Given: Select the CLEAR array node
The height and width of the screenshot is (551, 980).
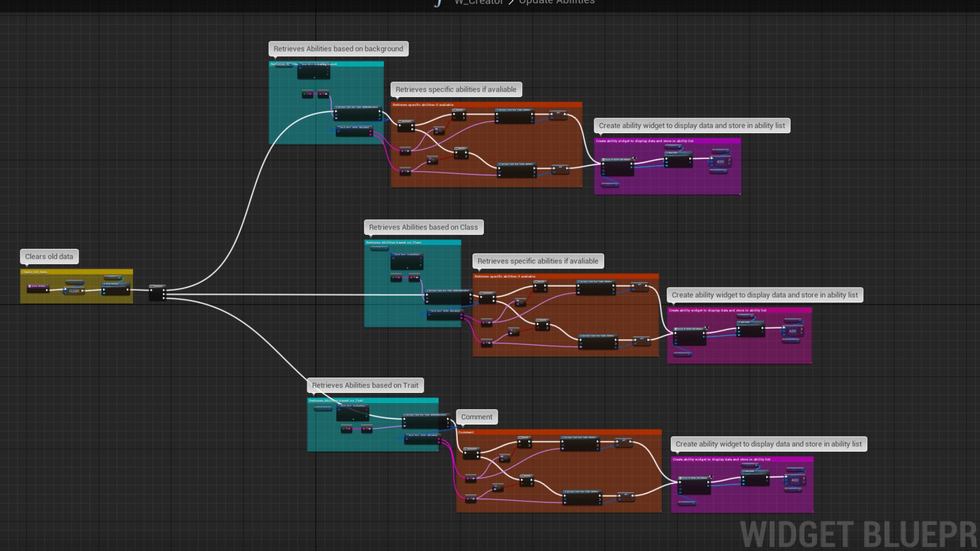Looking at the screenshot, I should [x=74, y=291].
